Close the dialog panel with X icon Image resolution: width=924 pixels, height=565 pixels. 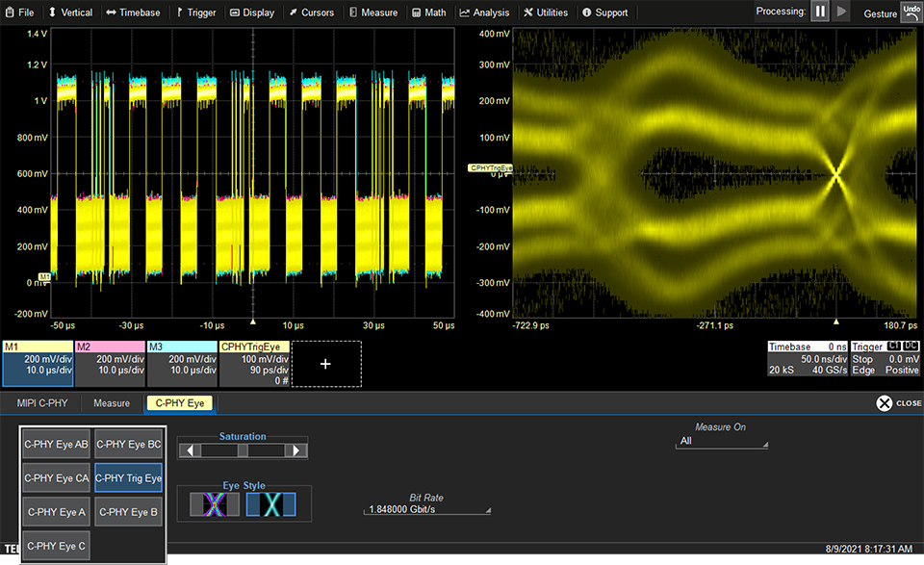click(x=885, y=403)
